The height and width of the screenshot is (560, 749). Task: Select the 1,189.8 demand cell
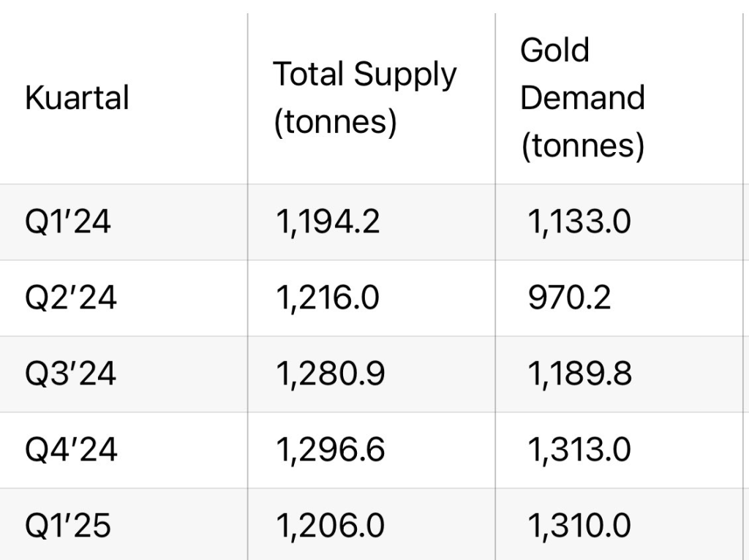(x=579, y=374)
